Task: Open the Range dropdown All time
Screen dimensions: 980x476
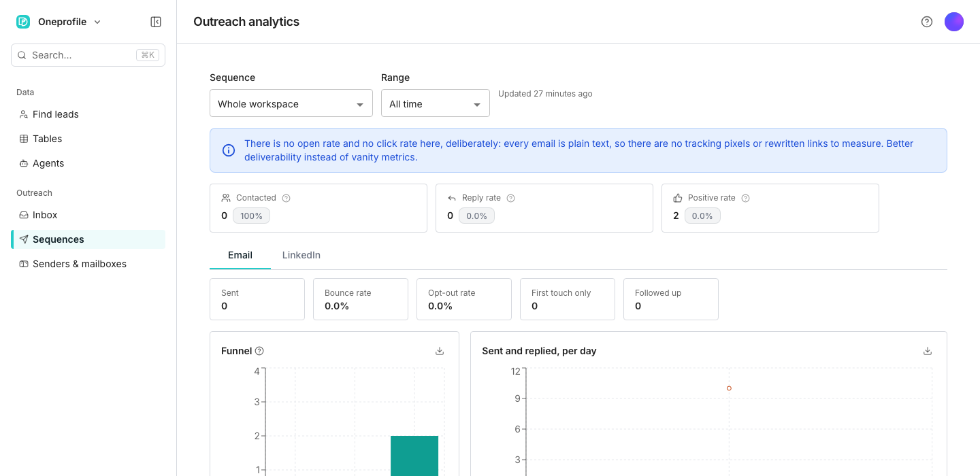Action: (436, 103)
